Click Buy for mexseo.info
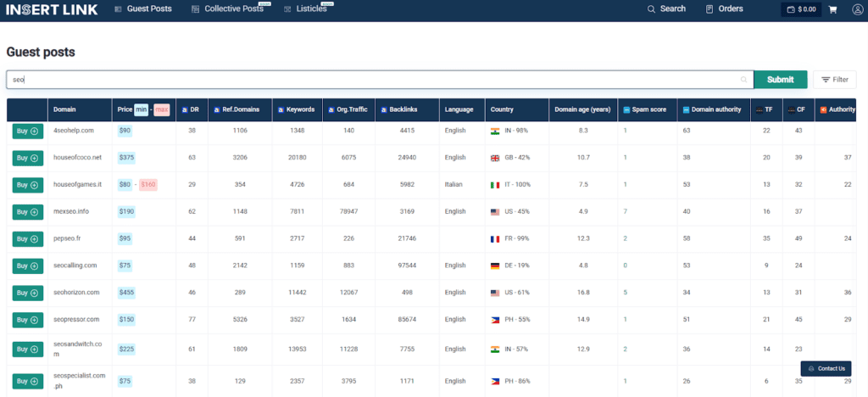The height and width of the screenshot is (397, 868). click(x=28, y=212)
